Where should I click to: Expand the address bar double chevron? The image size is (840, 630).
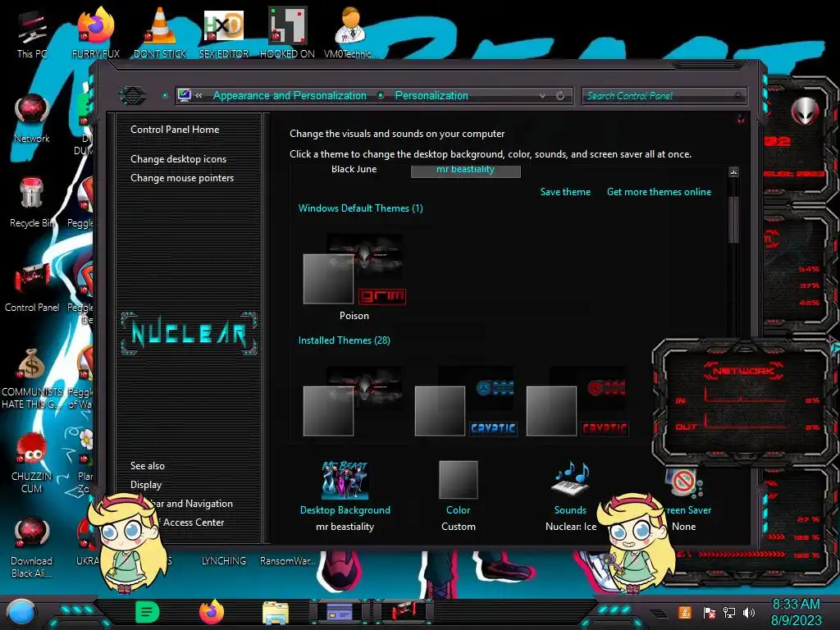tap(199, 95)
